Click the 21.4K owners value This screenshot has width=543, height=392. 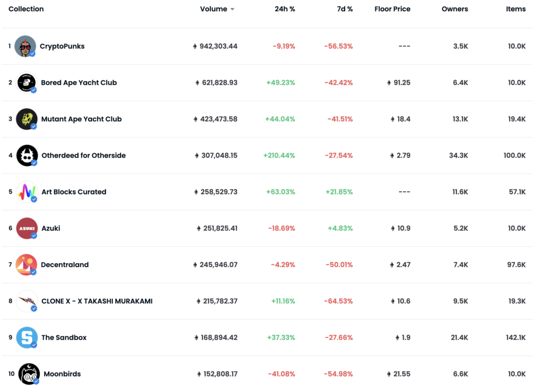coord(460,337)
